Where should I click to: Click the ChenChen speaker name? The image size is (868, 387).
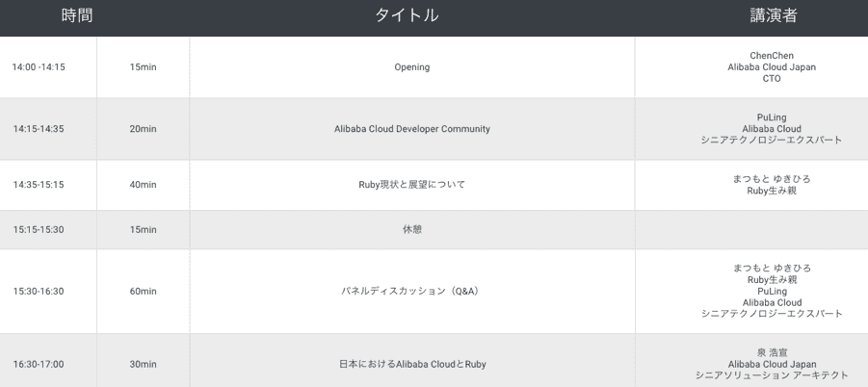(772, 56)
